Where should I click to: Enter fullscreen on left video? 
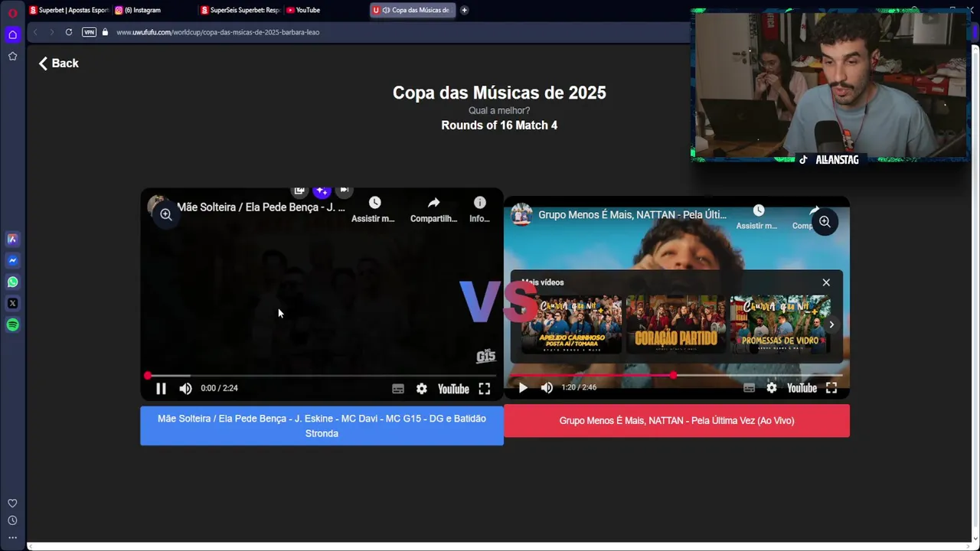click(x=485, y=389)
